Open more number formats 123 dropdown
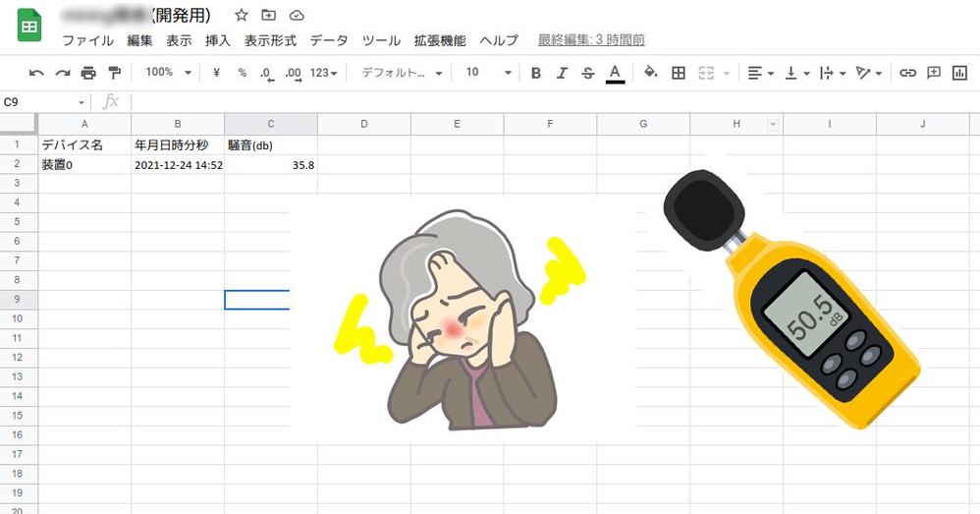 (x=324, y=73)
